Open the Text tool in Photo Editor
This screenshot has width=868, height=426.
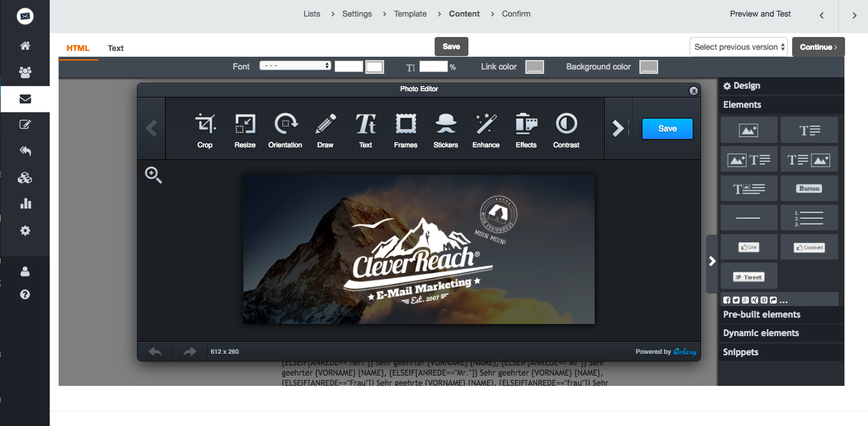click(x=365, y=130)
